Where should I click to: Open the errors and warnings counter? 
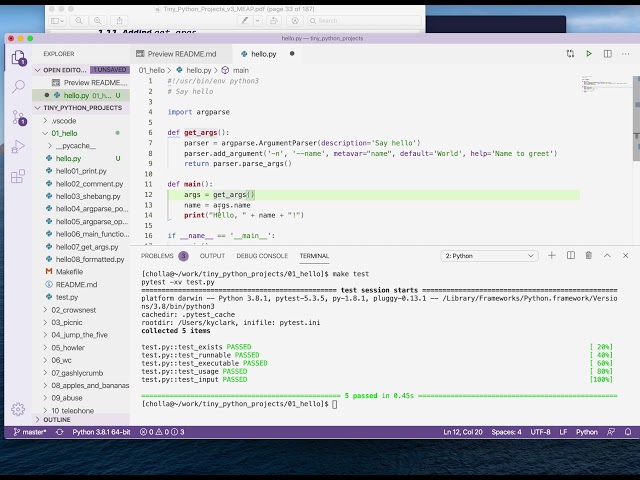[162, 432]
